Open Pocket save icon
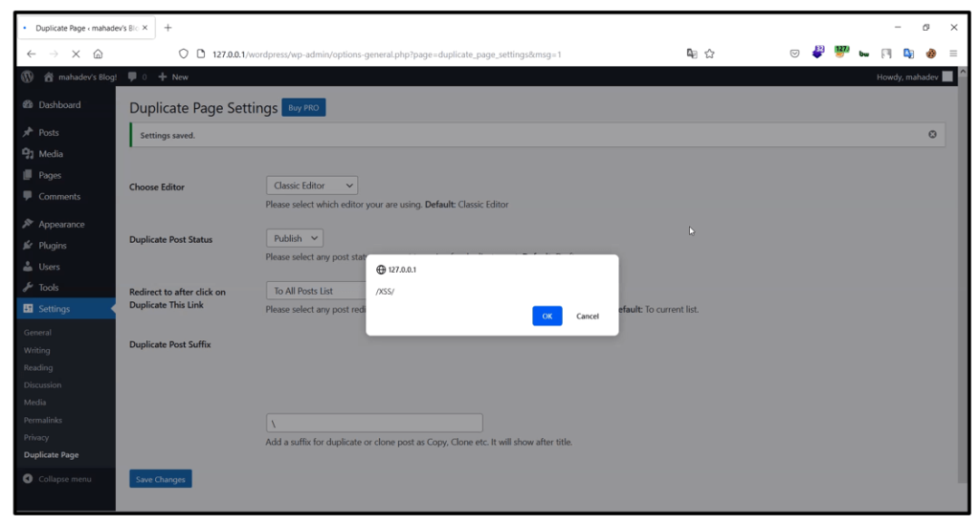 [794, 55]
